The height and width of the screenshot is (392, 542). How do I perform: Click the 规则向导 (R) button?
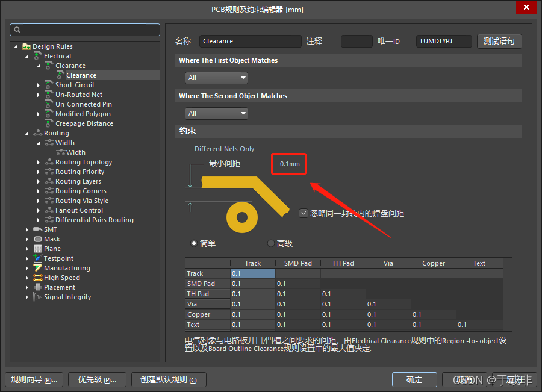34,379
